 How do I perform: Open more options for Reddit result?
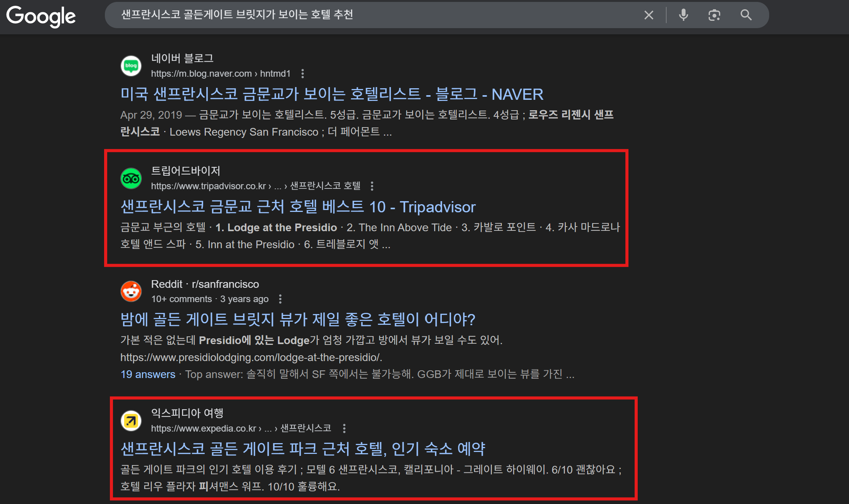point(280,299)
